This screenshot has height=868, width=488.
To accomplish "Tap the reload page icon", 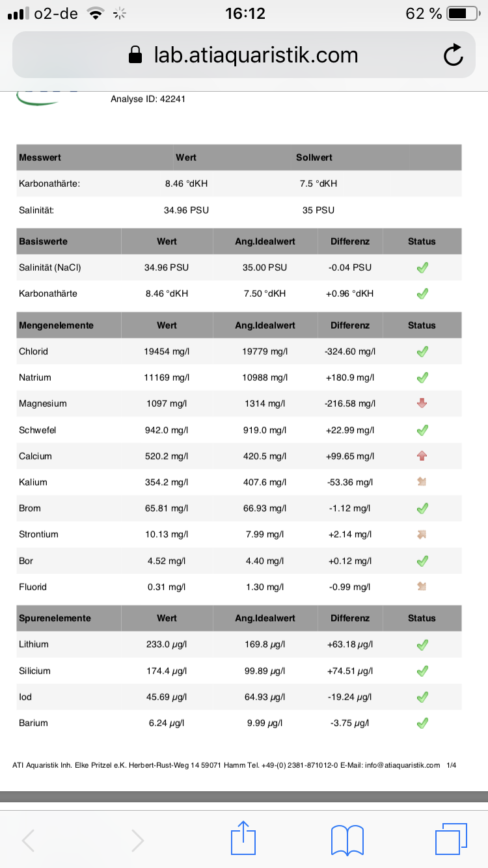I will tap(453, 55).
